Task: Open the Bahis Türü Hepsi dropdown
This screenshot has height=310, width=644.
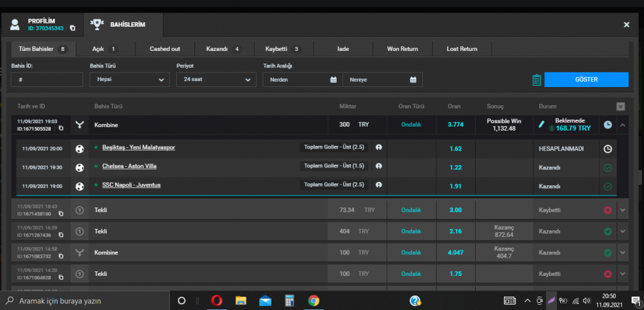Action: (x=129, y=80)
